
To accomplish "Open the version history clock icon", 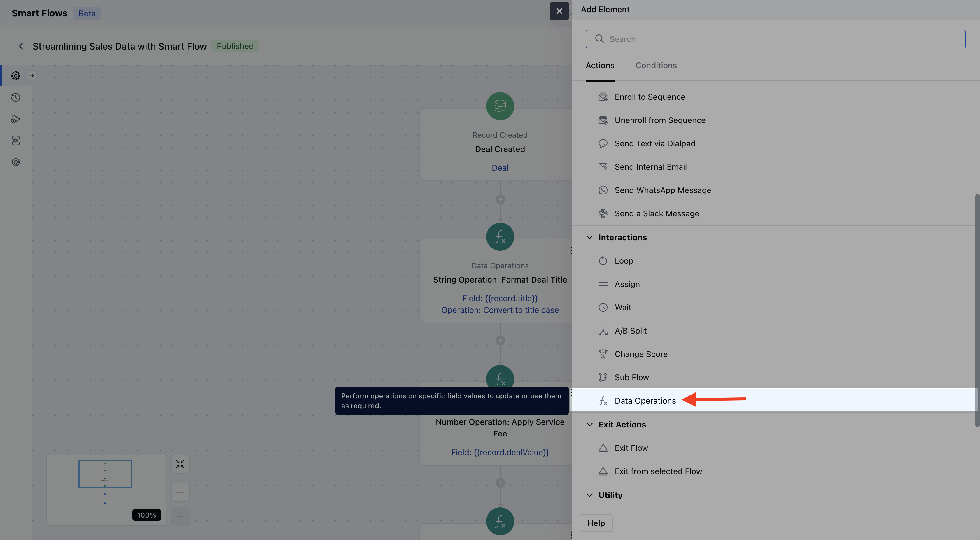I will click(15, 97).
